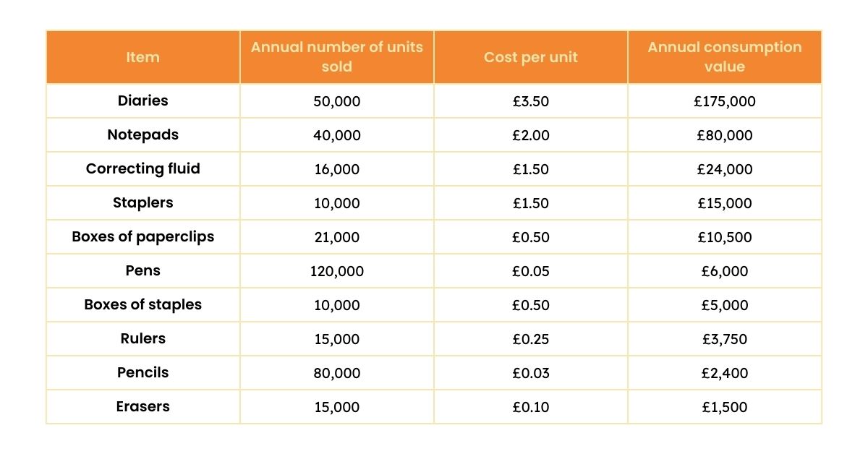
Task: Select the £3,750 consumption value cell
Action: click(x=724, y=339)
